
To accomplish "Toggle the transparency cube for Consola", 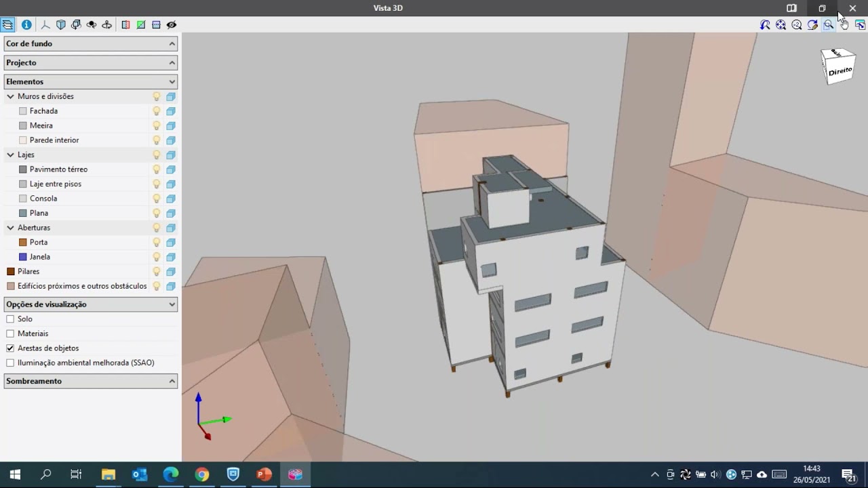I will (x=171, y=199).
